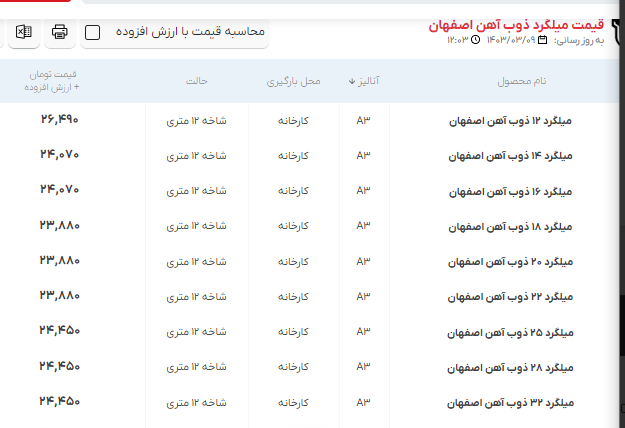
Task: Click the محل بارگیری column header
Action: (293, 81)
